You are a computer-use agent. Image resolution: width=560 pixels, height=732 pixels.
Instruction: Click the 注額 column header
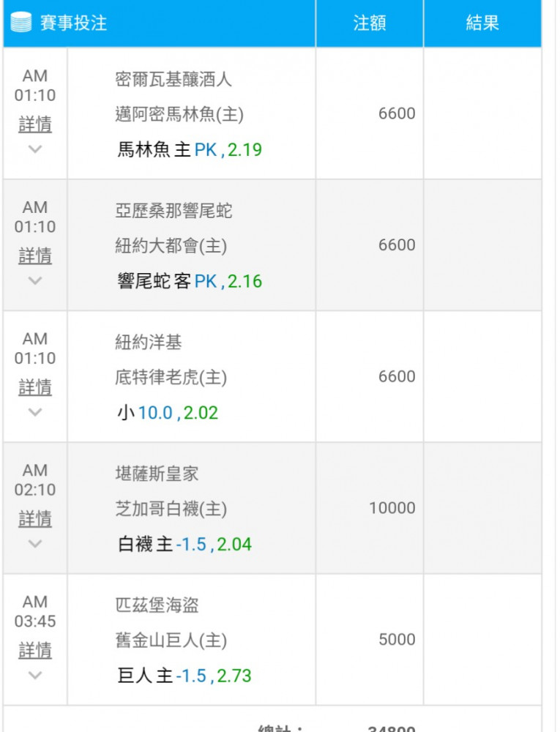click(x=370, y=23)
